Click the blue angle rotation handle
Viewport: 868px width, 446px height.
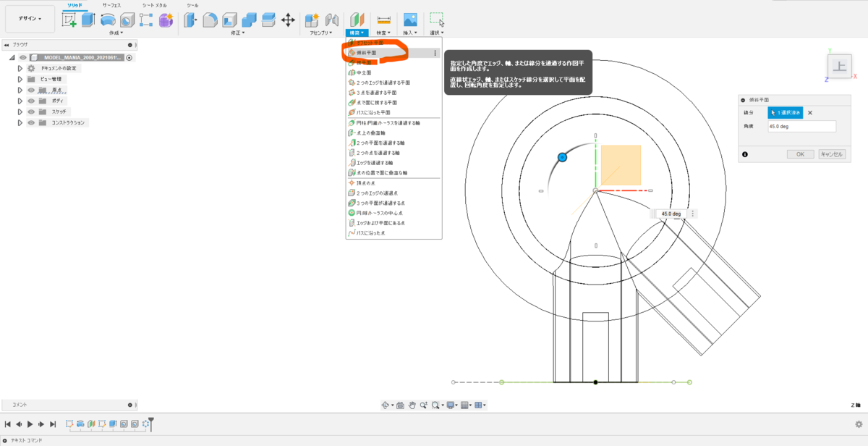coord(562,157)
